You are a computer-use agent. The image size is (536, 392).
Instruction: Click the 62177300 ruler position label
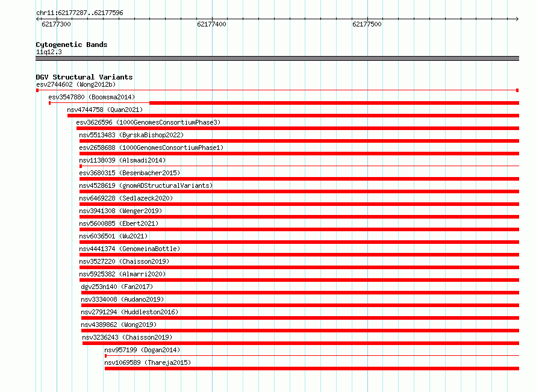pyautogui.click(x=56, y=24)
